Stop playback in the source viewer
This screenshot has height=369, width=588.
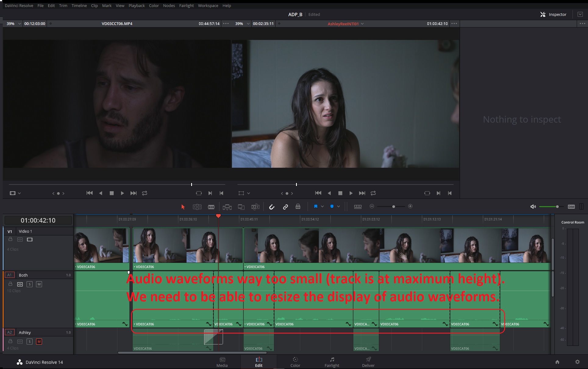tap(112, 193)
